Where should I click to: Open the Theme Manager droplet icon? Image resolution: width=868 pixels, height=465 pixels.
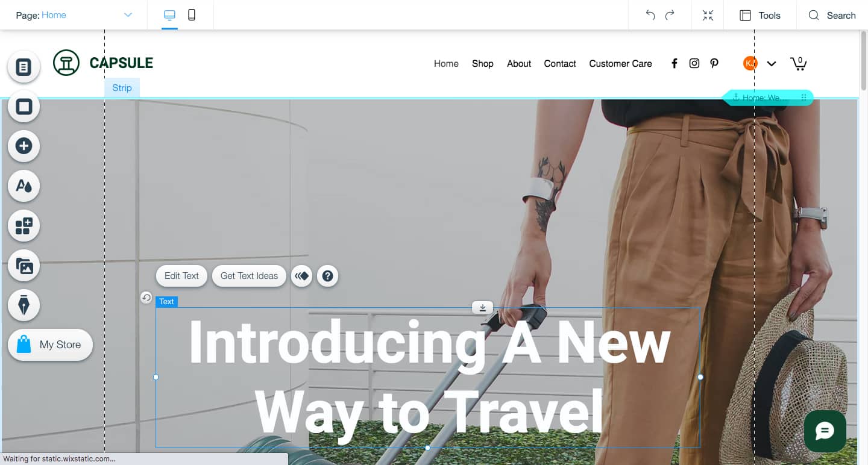pos(24,186)
